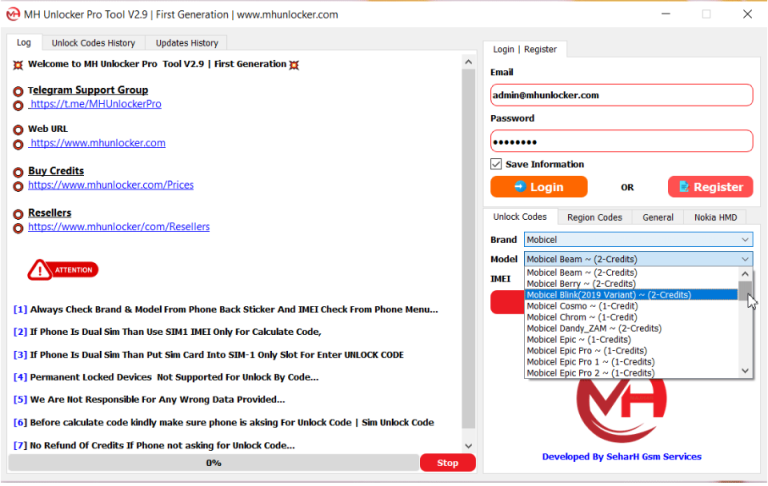
Task: Select the Login | Register tab
Action: 525,49
